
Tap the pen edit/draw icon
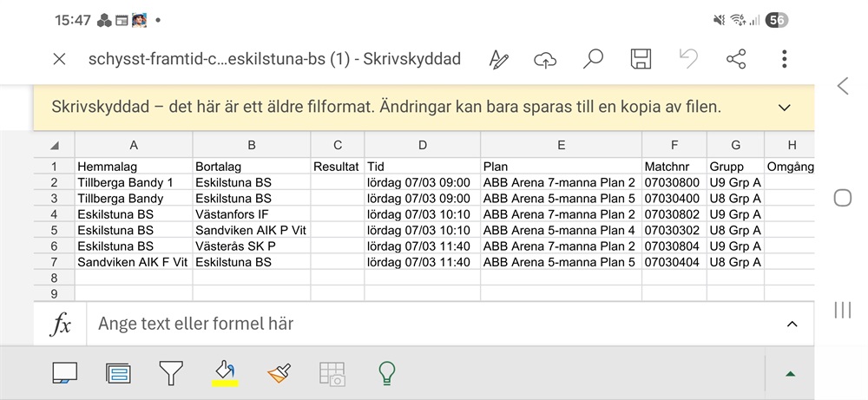pos(498,59)
